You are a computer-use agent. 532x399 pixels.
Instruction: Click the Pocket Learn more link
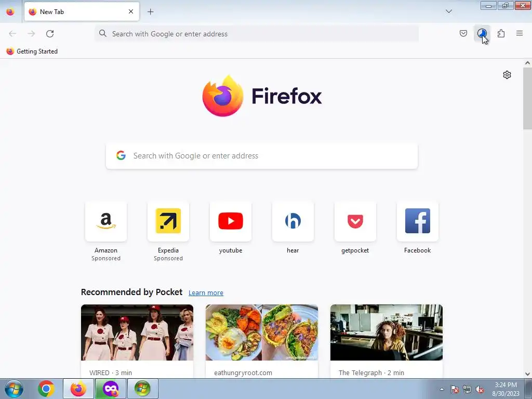coord(206,292)
